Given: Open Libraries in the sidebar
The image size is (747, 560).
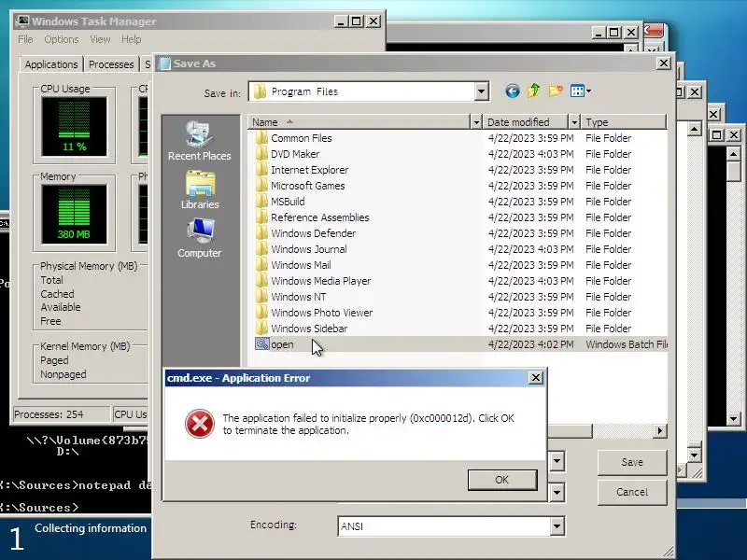Looking at the screenshot, I should point(200,190).
